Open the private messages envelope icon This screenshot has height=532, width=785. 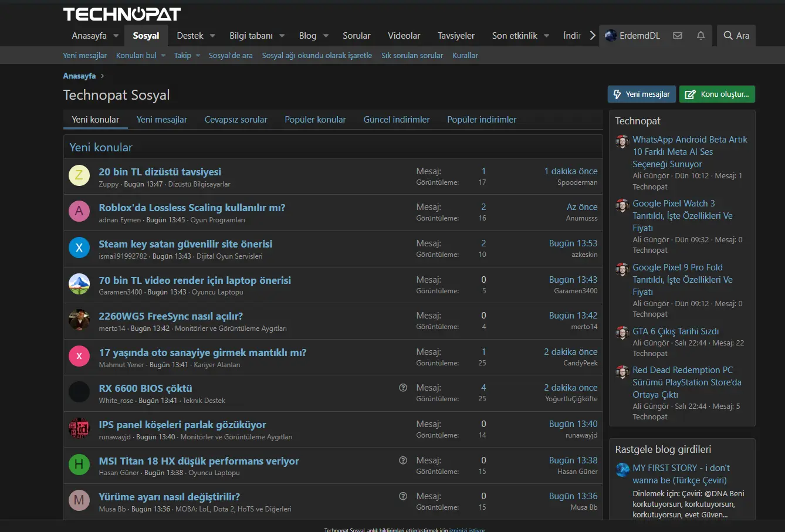(x=678, y=36)
